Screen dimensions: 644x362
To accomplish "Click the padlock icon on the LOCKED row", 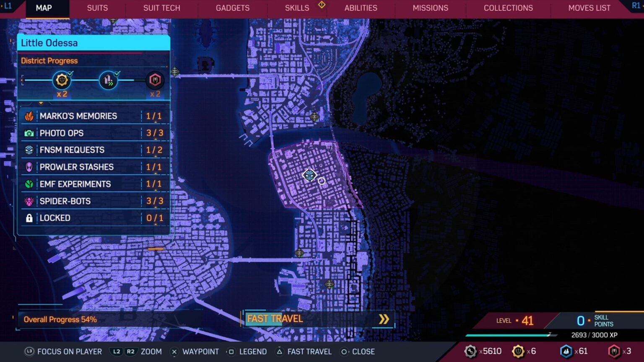I will click(29, 218).
